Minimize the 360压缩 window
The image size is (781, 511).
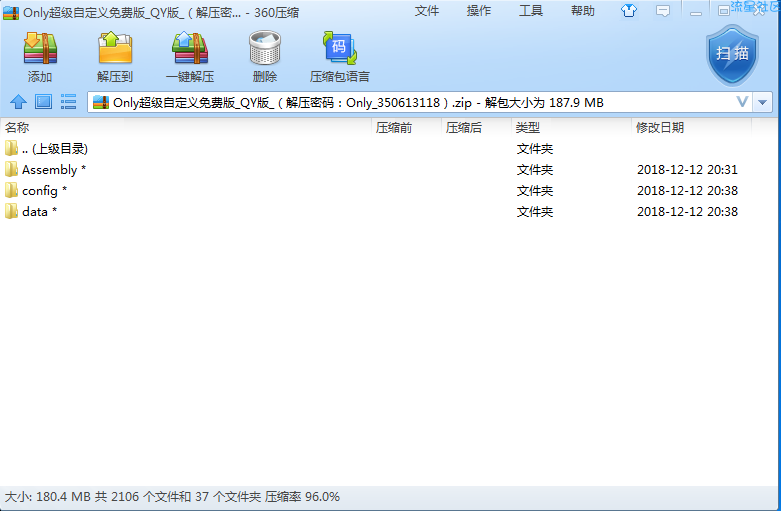(x=696, y=12)
